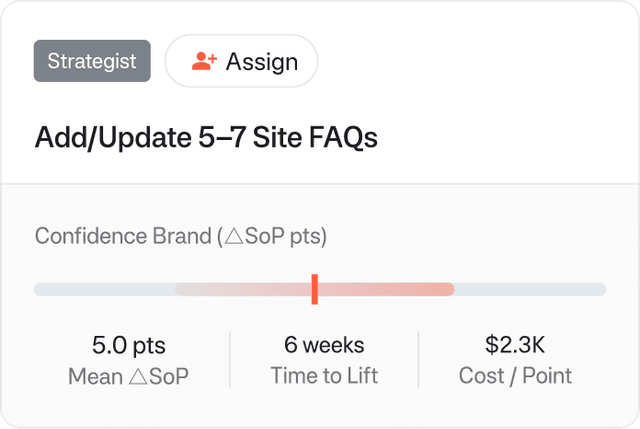Screen dimensions: 640x429
Task: Click the Cost / Point caption
Action: click(x=515, y=376)
